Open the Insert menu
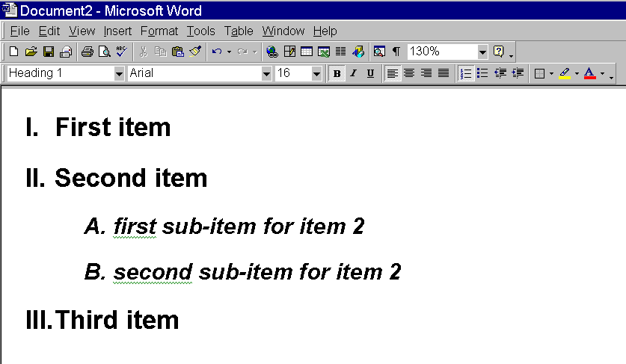626x364 pixels. click(x=117, y=31)
